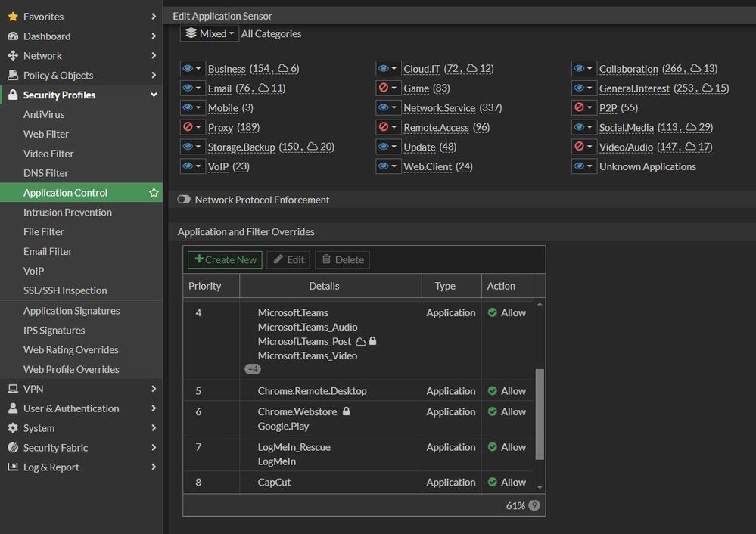This screenshot has height=534, width=756.
Task: Click the Dashboard gauge icon
Action: tap(13, 36)
